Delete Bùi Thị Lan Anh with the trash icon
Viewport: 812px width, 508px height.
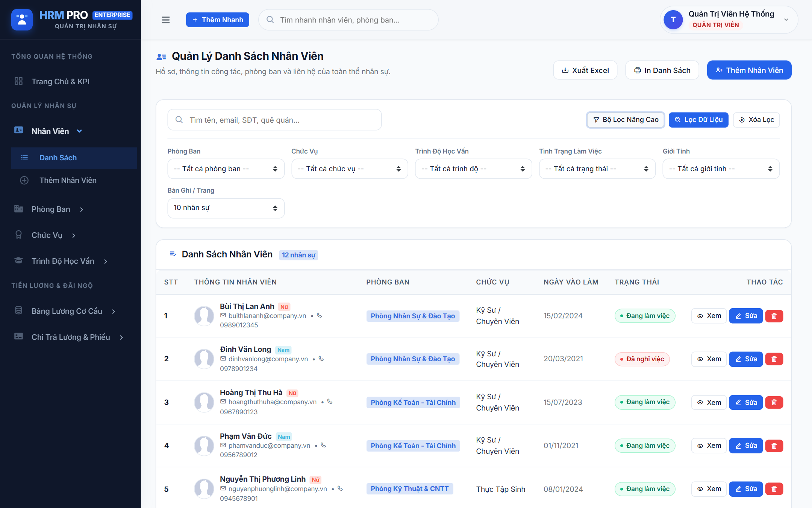[x=774, y=316]
